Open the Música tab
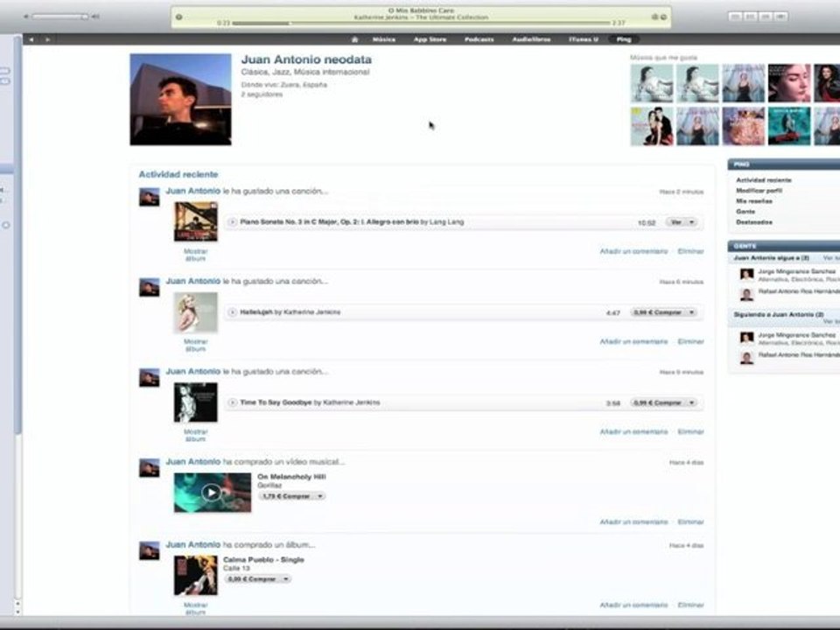Image resolution: width=840 pixels, height=630 pixels. (x=384, y=39)
